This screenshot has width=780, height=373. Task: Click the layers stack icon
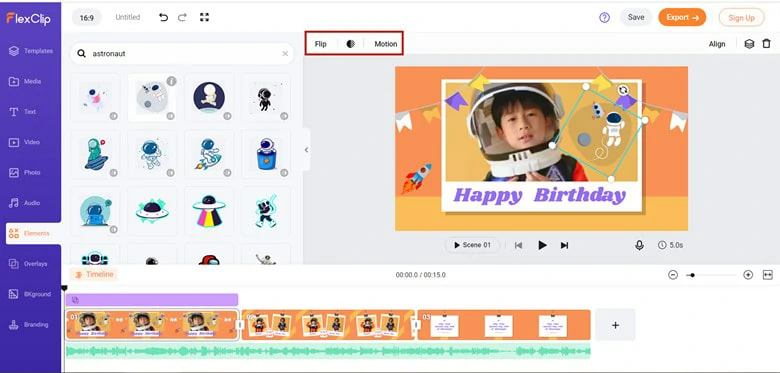point(749,44)
